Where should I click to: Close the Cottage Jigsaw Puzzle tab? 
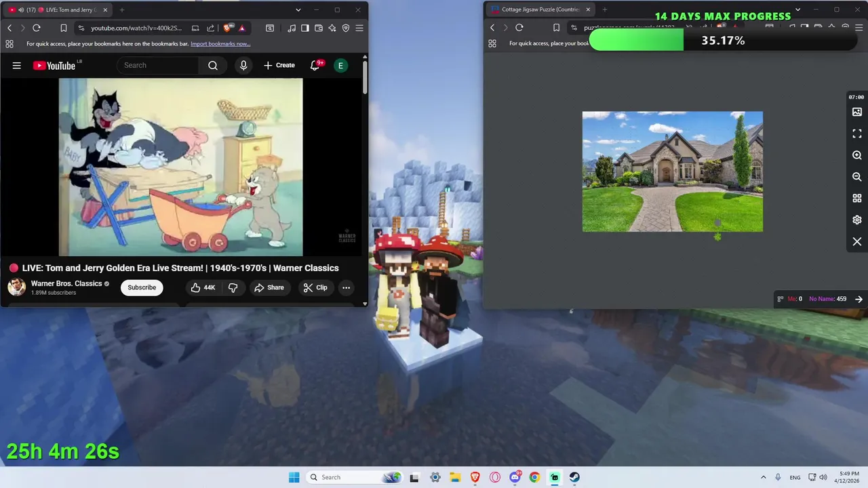[588, 9]
